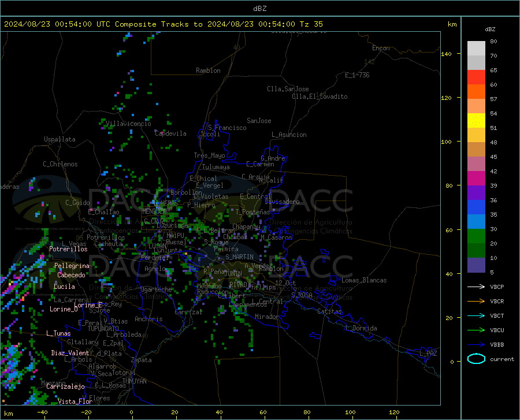This screenshot has height=420, width=520.
Task: Select the bright green 20 dBZ color swatch
Action: [476, 236]
